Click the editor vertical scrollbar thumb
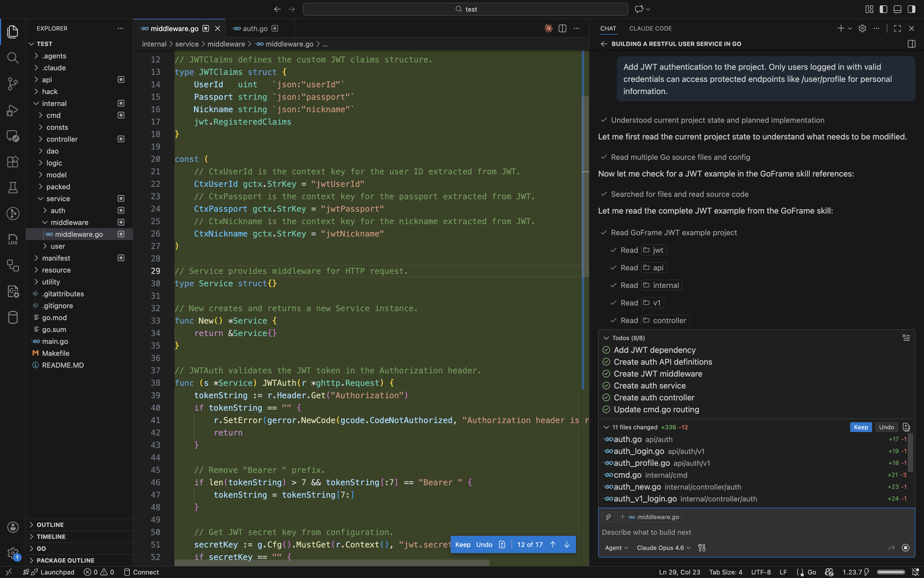The height and width of the screenshot is (578, 924). (x=585, y=187)
